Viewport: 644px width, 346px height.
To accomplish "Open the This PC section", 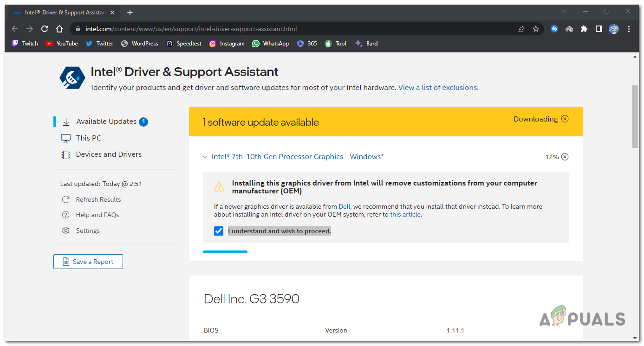I will [88, 138].
